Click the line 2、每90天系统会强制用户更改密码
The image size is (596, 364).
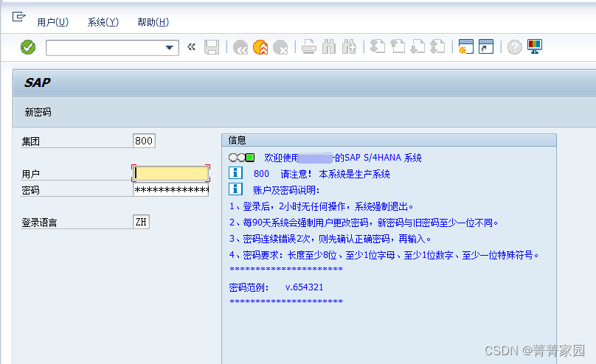point(364,223)
